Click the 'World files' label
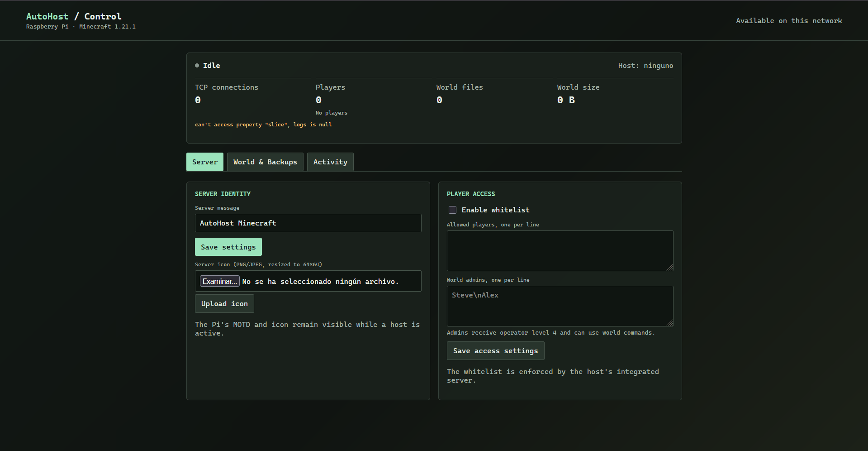Viewport: 868px width, 451px height. tap(460, 87)
